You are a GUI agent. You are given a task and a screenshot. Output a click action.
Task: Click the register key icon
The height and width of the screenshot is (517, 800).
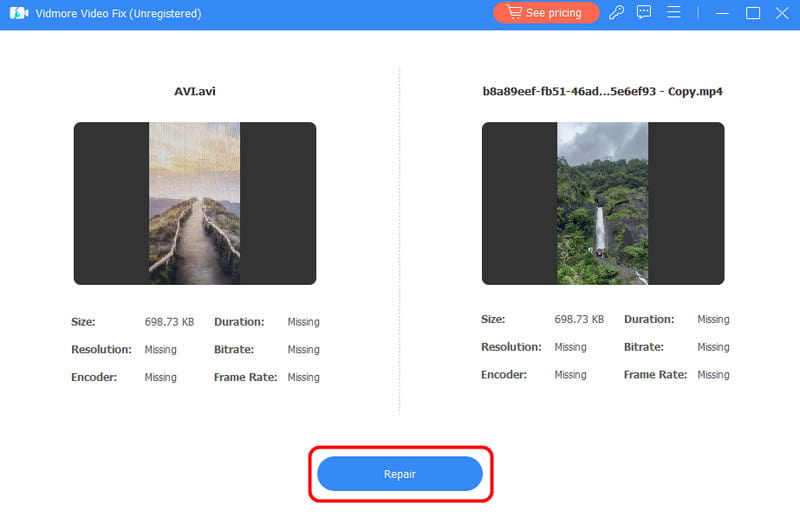coord(617,13)
